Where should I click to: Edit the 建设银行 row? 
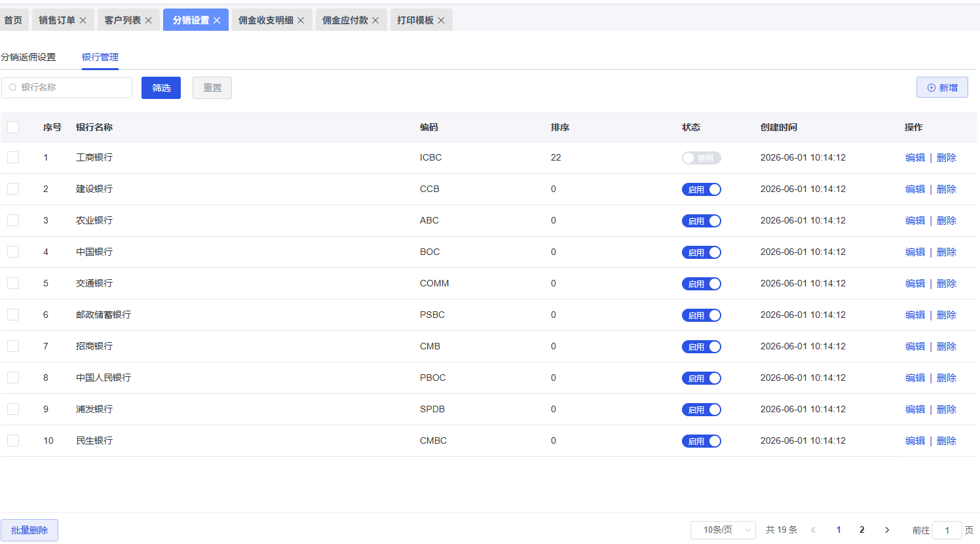click(915, 189)
